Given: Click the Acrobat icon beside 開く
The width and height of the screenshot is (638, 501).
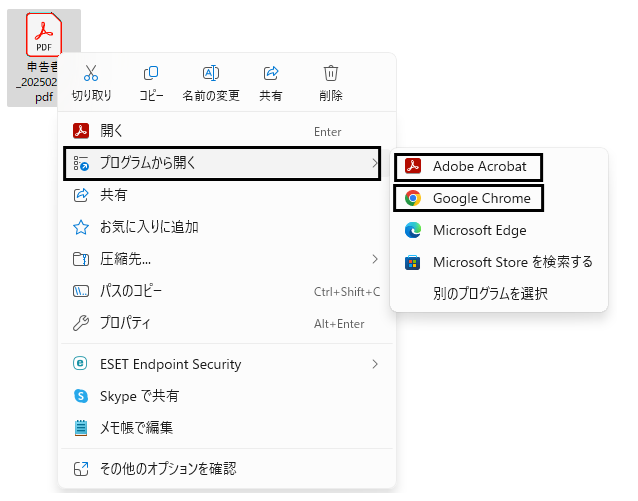Looking at the screenshot, I should [x=81, y=131].
